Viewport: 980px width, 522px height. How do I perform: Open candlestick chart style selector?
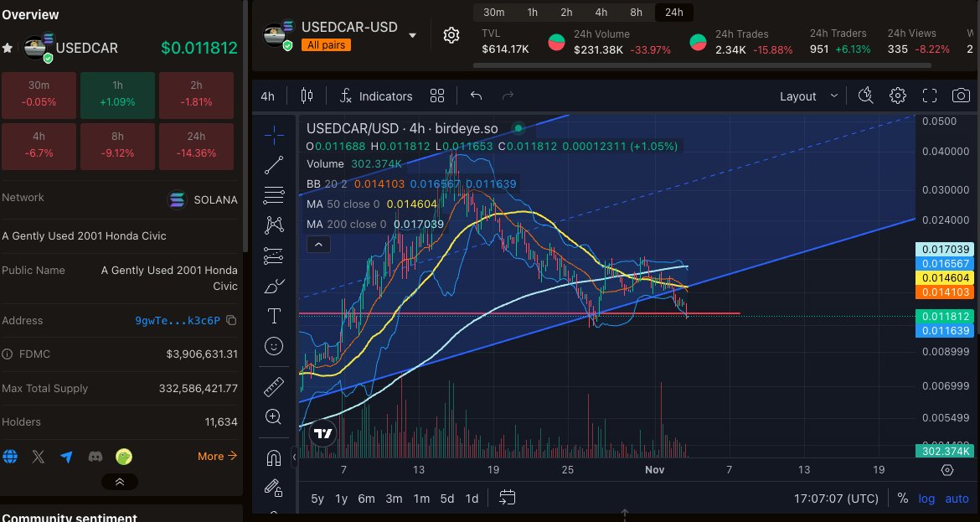[x=307, y=96]
